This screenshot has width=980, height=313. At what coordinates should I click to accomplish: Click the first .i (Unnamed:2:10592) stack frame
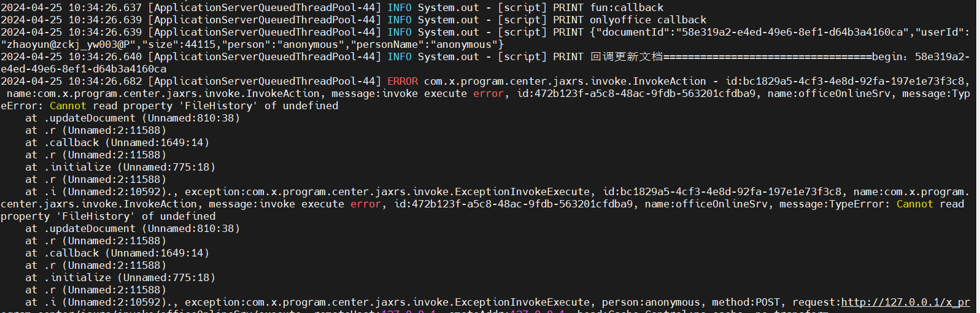click(x=110, y=191)
